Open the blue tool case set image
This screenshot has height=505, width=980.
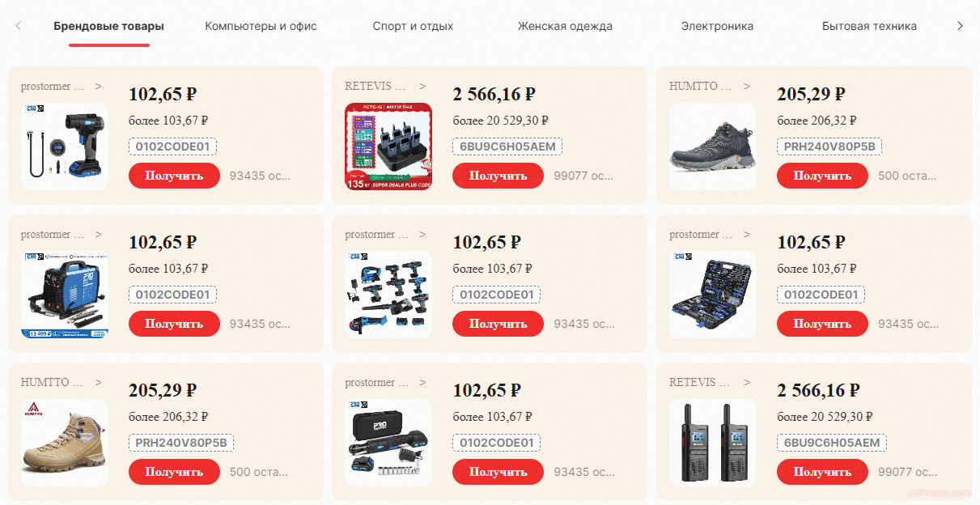[713, 295]
